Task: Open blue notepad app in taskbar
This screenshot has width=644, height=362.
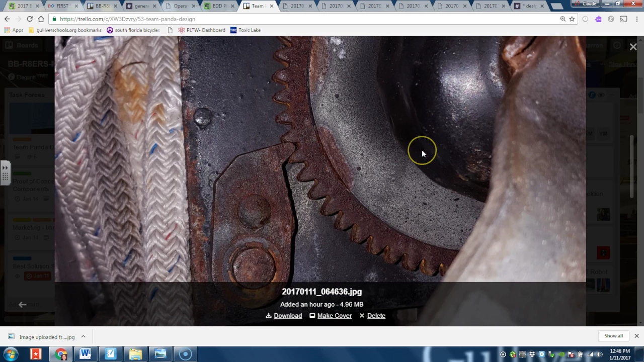Action: point(110,354)
